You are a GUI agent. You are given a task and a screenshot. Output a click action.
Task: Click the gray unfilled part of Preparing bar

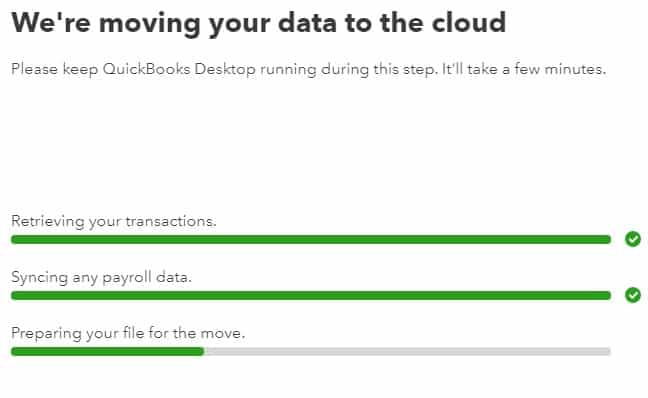[x=407, y=352]
